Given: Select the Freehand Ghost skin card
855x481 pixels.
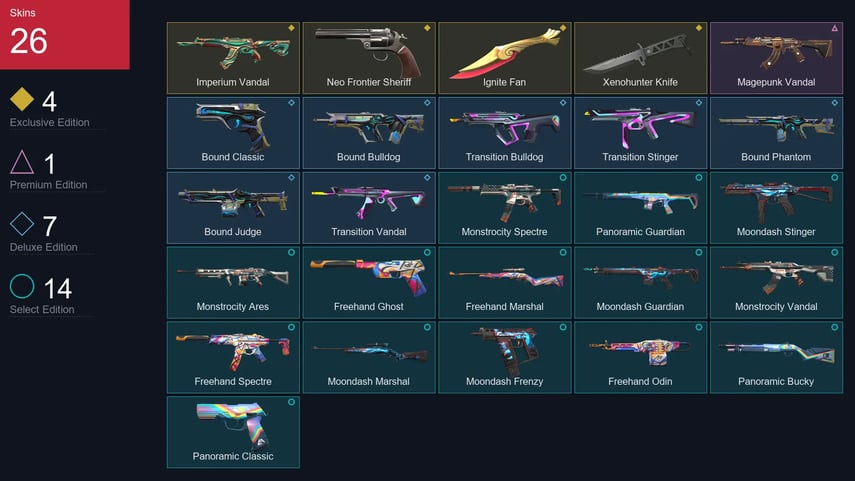Looking at the screenshot, I should (369, 282).
